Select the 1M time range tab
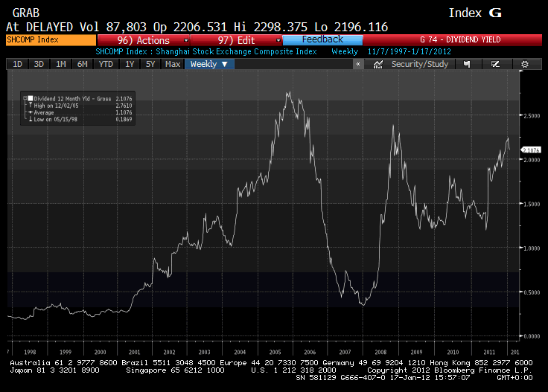Image resolution: width=548 pixels, height=392 pixels. [61, 64]
